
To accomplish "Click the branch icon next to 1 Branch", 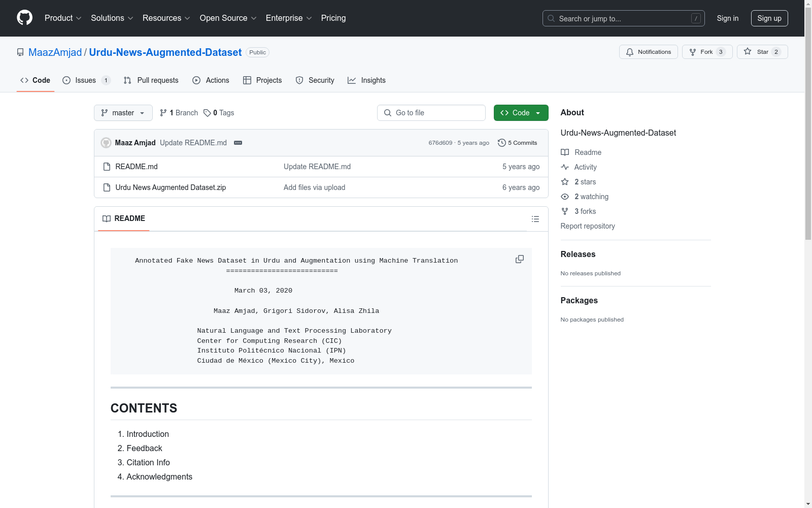I will pyautogui.click(x=163, y=113).
